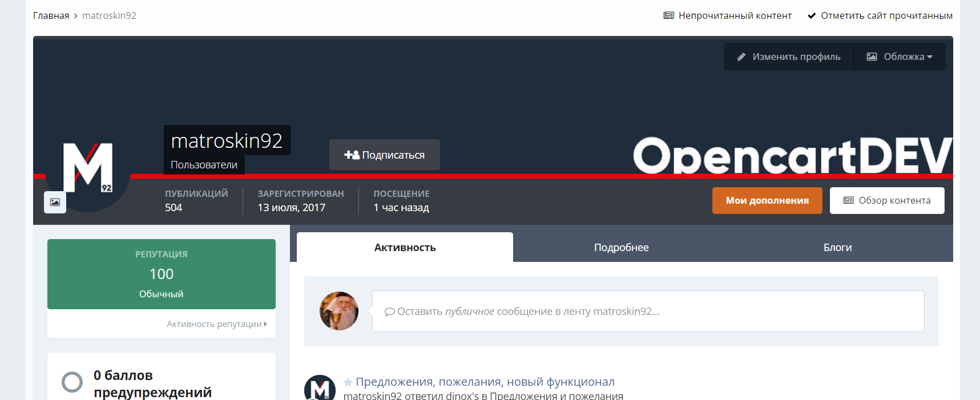This screenshot has height=400, width=980.
Task: Open Обзор контента button
Action: [887, 200]
